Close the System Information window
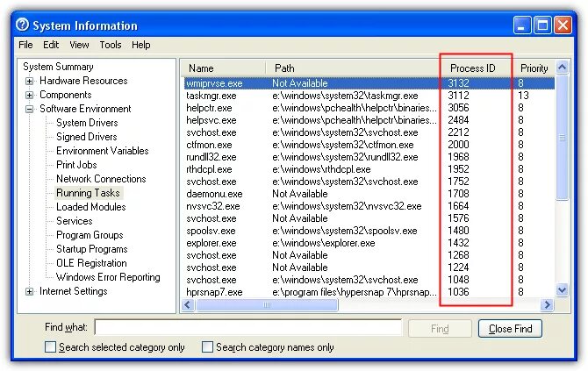Viewport: 588px width, 371px height. point(563,25)
